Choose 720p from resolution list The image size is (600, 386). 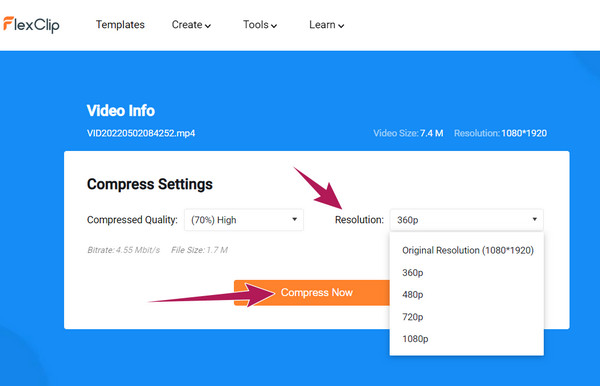point(412,317)
